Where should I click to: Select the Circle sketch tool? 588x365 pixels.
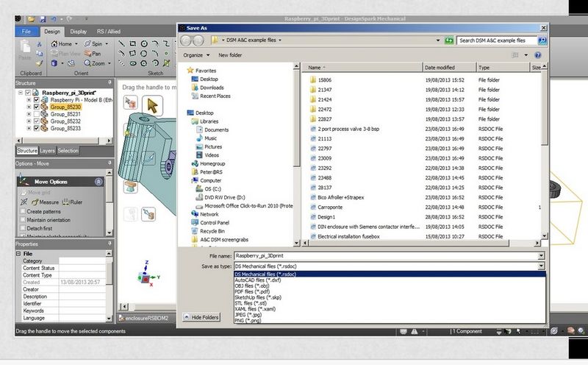click(144, 43)
